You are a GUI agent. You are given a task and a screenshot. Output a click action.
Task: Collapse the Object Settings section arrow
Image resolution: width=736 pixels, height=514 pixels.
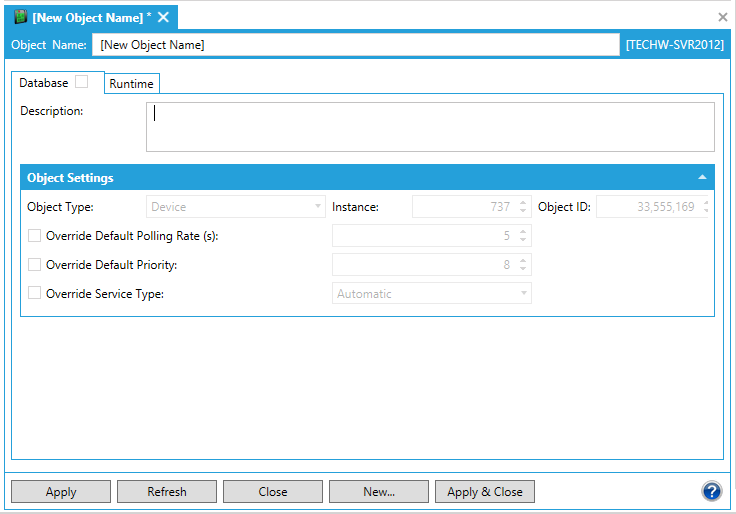tap(702, 177)
